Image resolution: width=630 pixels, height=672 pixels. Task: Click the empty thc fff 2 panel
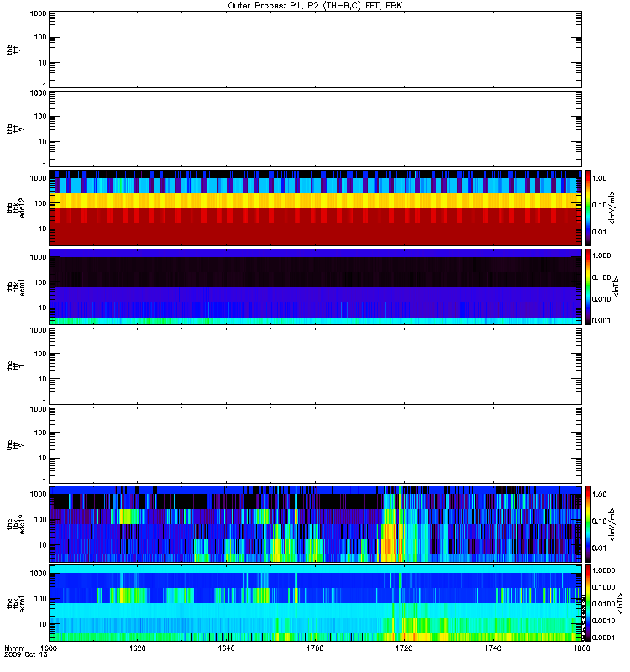coord(315,445)
